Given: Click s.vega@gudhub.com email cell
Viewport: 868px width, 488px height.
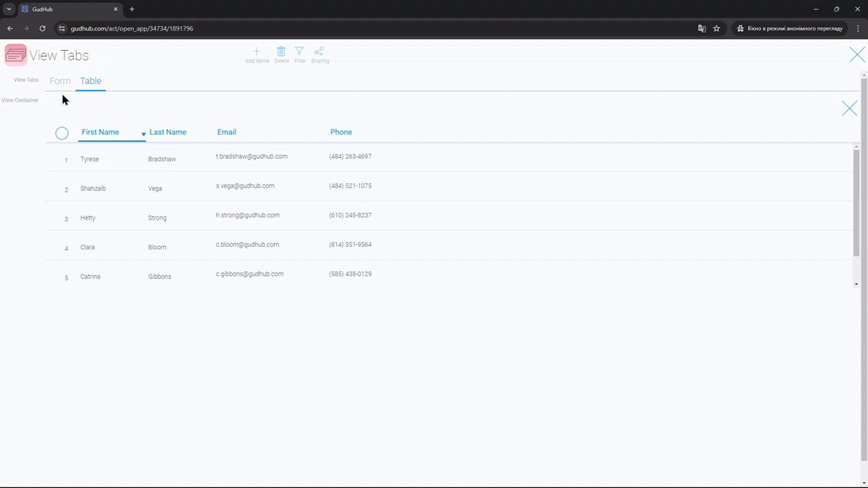Looking at the screenshot, I should [x=245, y=185].
